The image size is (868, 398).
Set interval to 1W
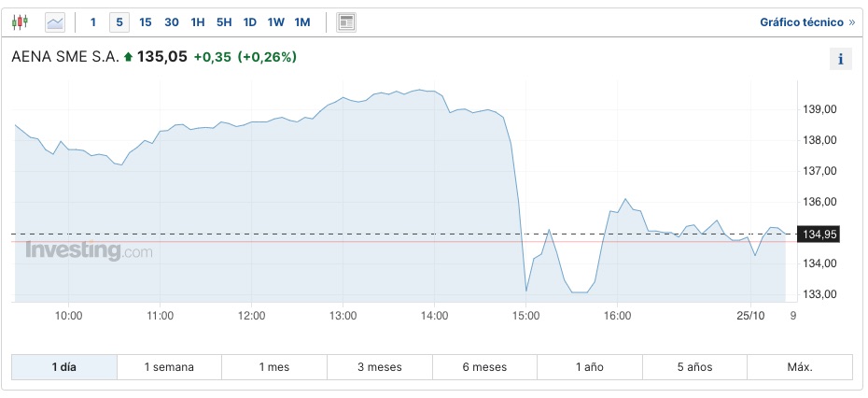click(x=276, y=21)
